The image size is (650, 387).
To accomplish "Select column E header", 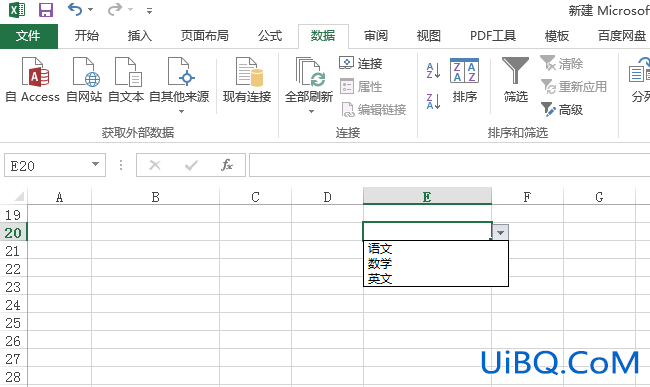I will (427, 196).
